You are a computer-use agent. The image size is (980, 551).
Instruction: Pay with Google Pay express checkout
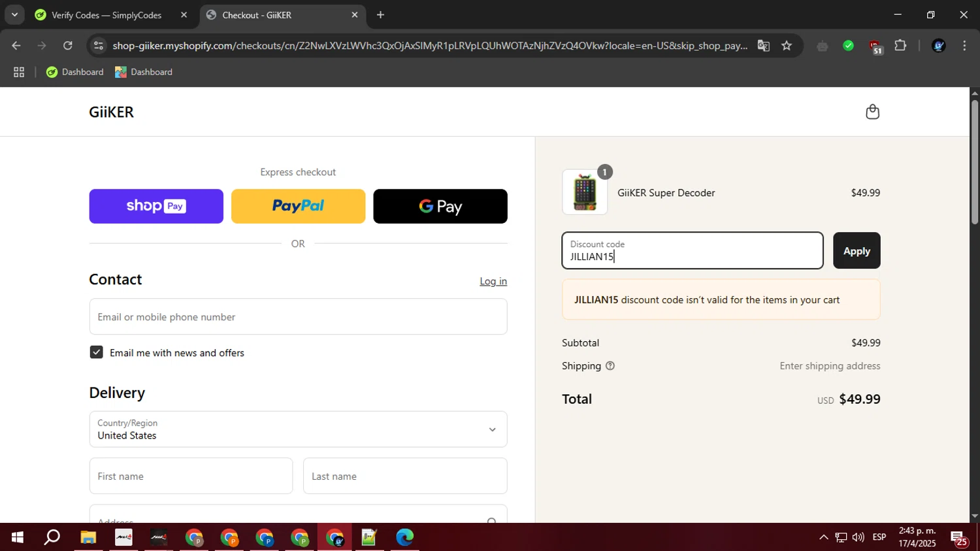(x=440, y=206)
